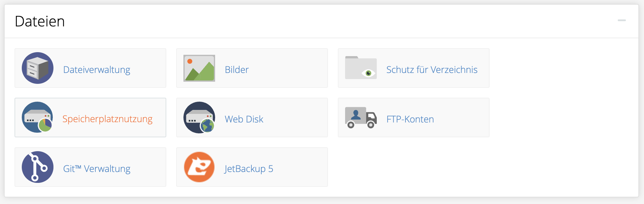
Task: Select the folder with eye icon
Action: (361, 68)
